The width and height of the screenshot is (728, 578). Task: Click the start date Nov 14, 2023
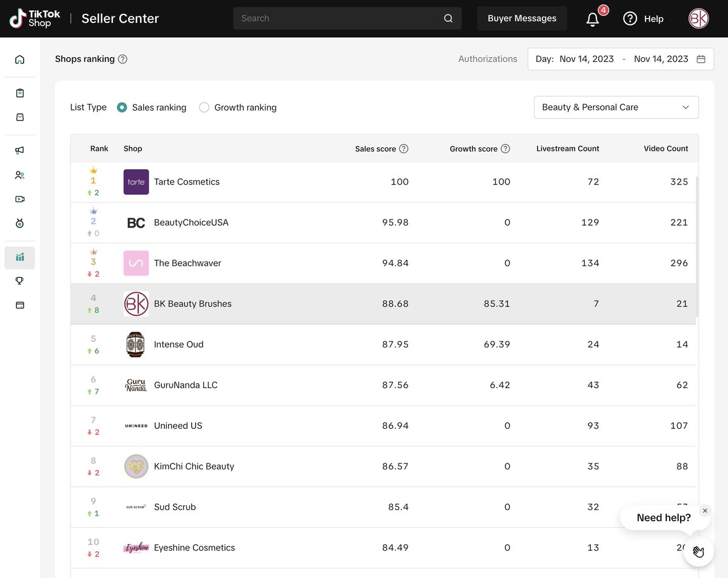(x=587, y=59)
